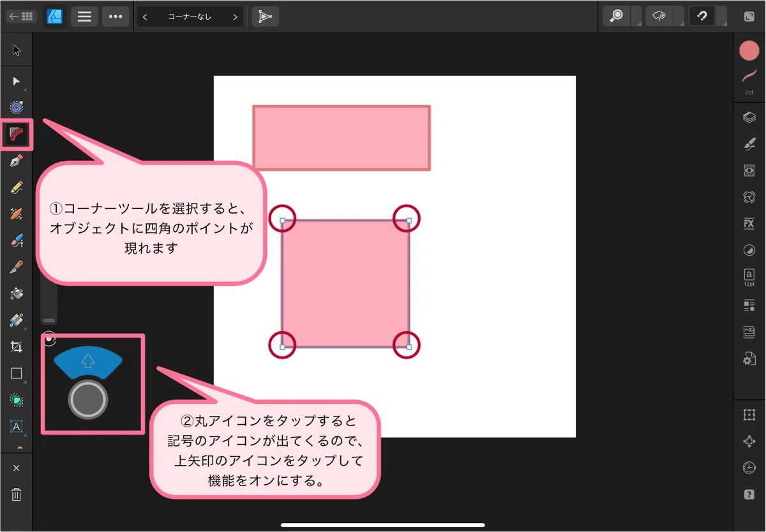The height and width of the screenshot is (532, 766).
Task: Expand the snapping options triangle
Action: tap(722, 17)
